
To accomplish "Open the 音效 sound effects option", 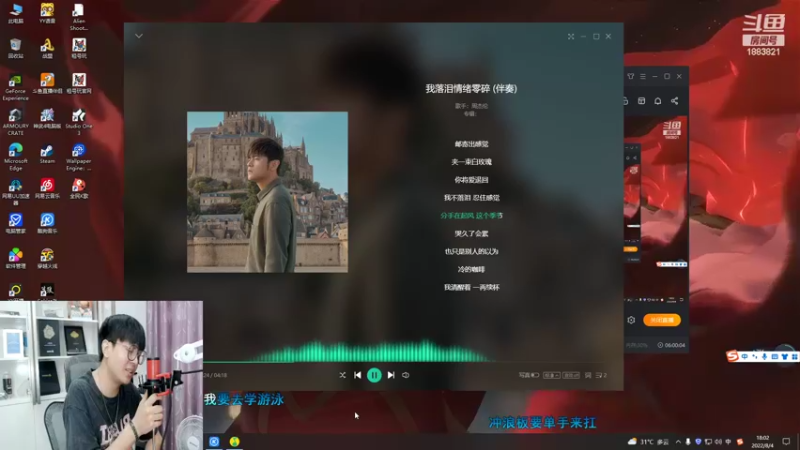I will (571, 375).
